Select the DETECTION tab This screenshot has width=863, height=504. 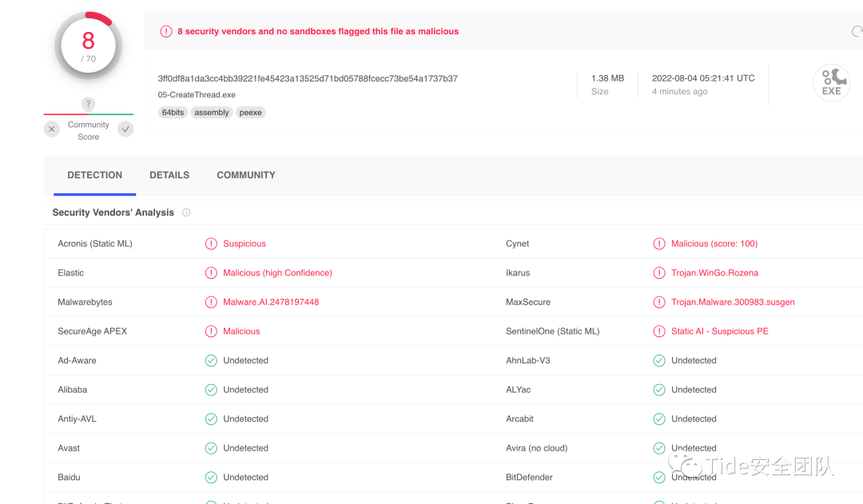click(95, 175)
